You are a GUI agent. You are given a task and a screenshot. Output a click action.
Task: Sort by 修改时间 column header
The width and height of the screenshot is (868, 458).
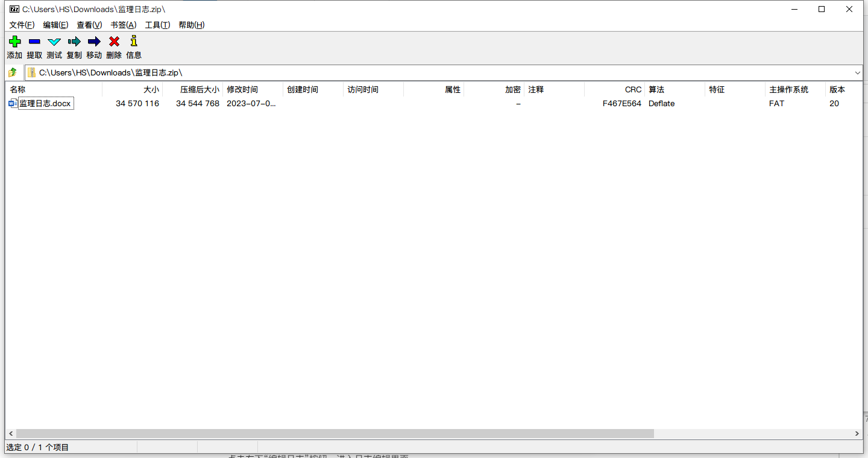(x=253, y=89)
